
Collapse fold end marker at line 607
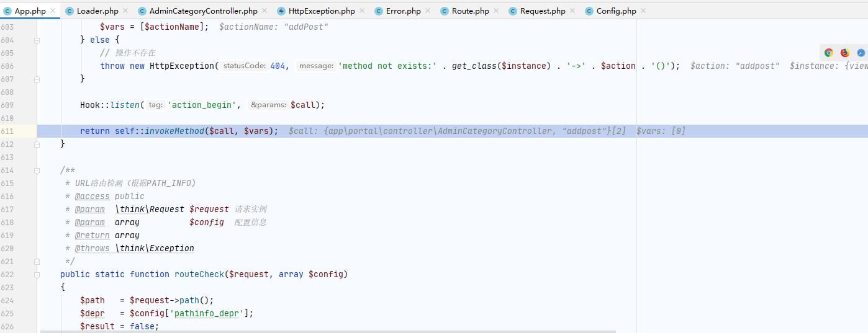coord(37,79)
